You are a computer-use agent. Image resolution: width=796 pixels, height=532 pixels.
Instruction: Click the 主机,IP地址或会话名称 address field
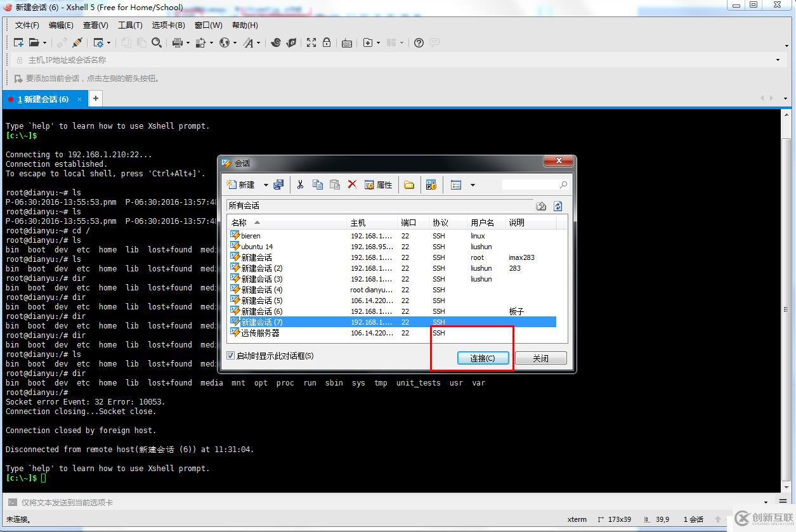[400, 60]
